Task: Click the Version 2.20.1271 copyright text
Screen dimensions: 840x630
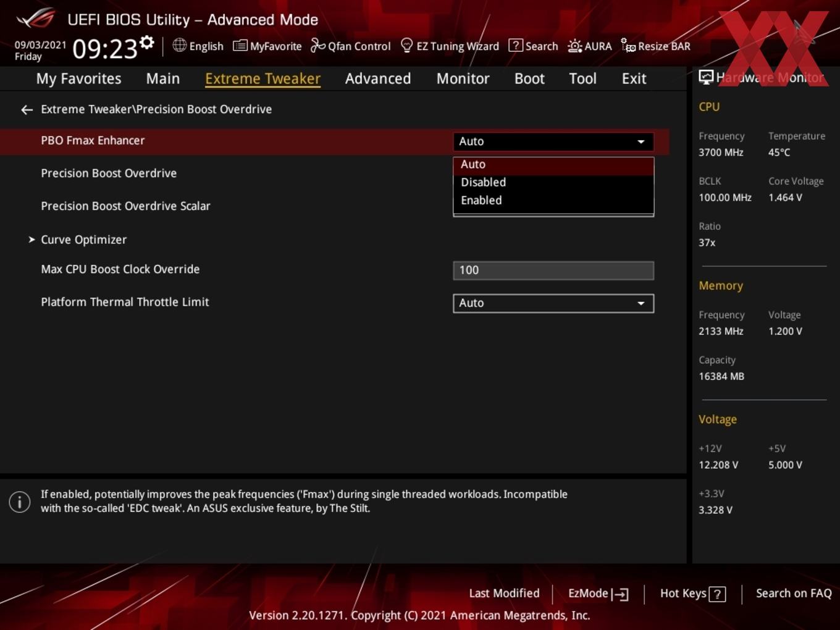Action: pos(419,615)
